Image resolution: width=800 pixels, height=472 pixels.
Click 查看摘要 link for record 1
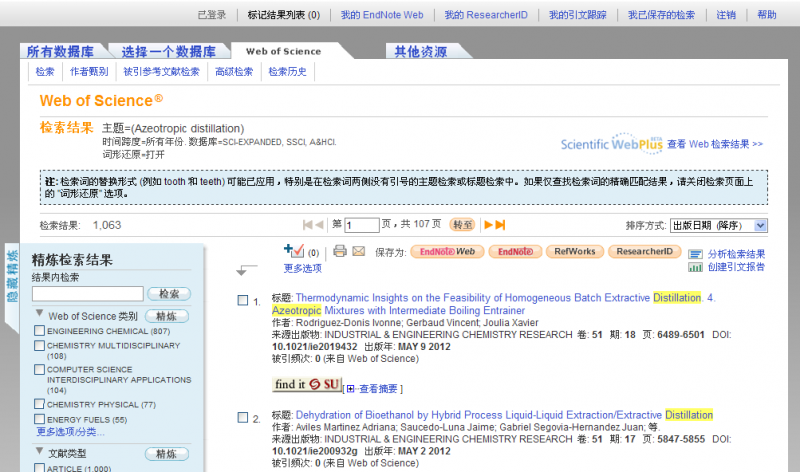click(x=378, y=389)
